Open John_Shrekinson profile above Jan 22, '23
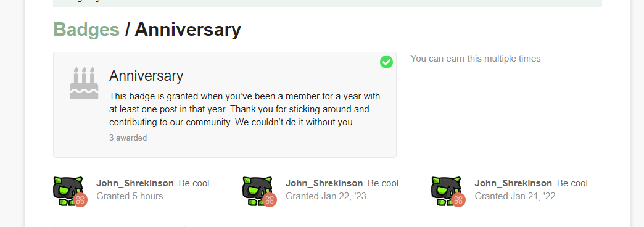 tap(324, 183)
